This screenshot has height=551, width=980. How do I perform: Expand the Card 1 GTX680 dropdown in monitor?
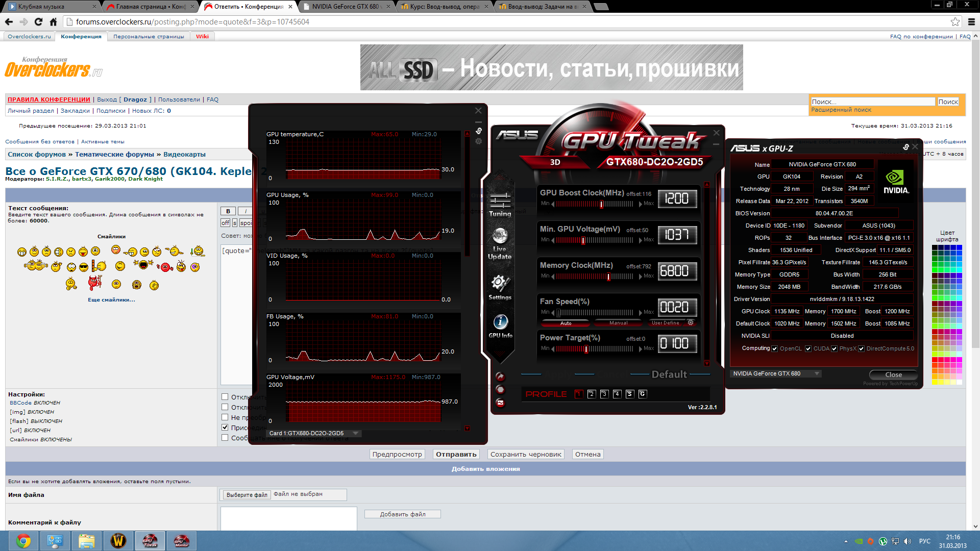(x=356, y=433)
